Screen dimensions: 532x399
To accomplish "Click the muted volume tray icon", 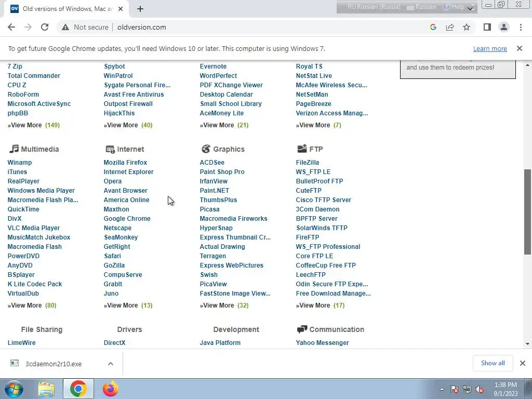I will (x=480, y=390).
